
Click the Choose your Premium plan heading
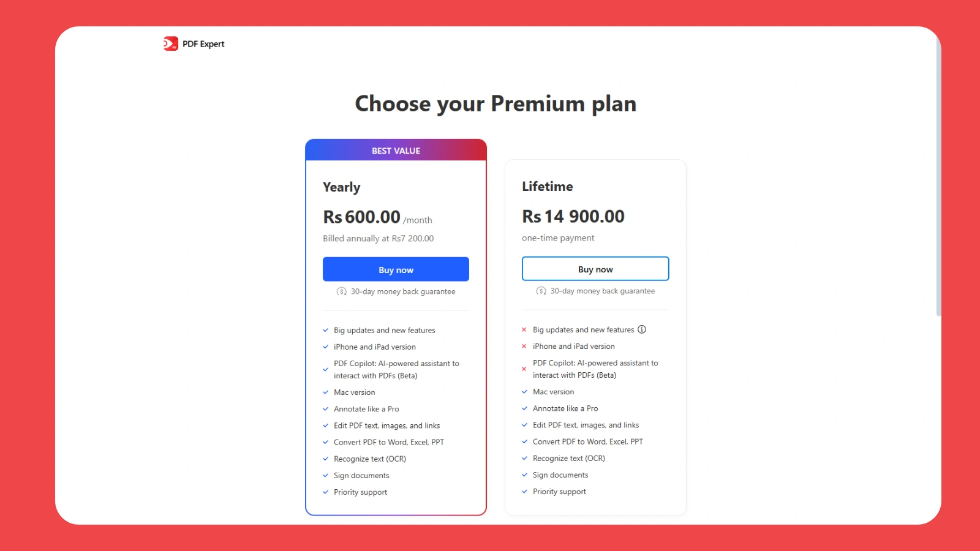point(496,103)
